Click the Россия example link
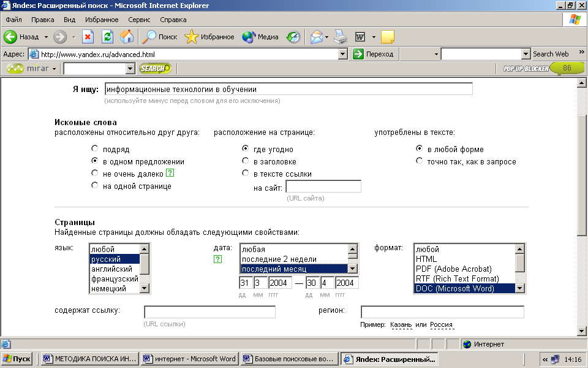The width and height of the screenshot is (588, 368). coord(442,324)
